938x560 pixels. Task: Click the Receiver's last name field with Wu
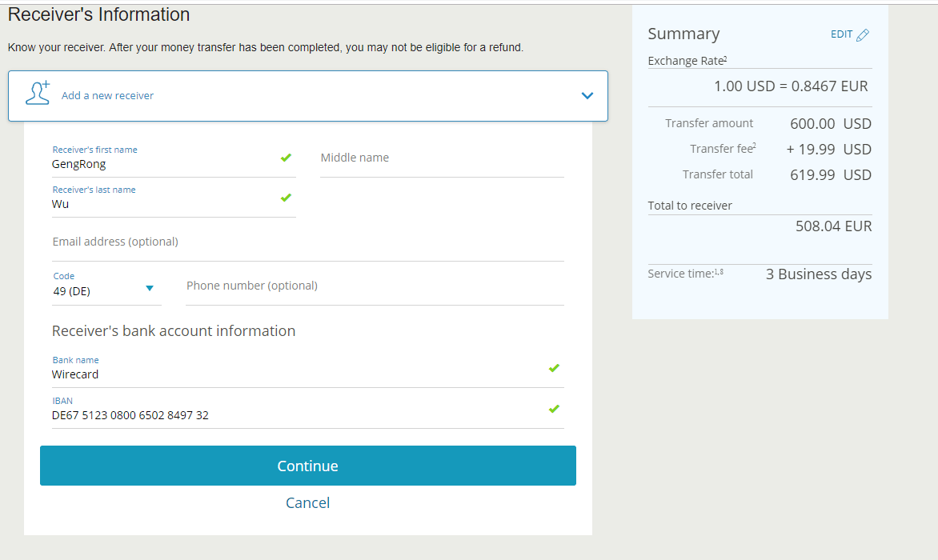tap(160, 204)
